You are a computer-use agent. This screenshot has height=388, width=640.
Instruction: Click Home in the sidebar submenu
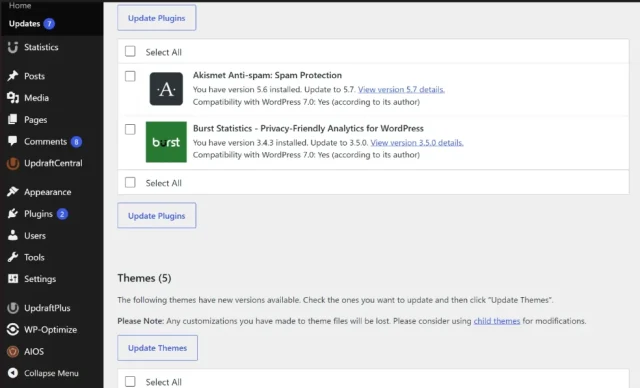point(20,5)
